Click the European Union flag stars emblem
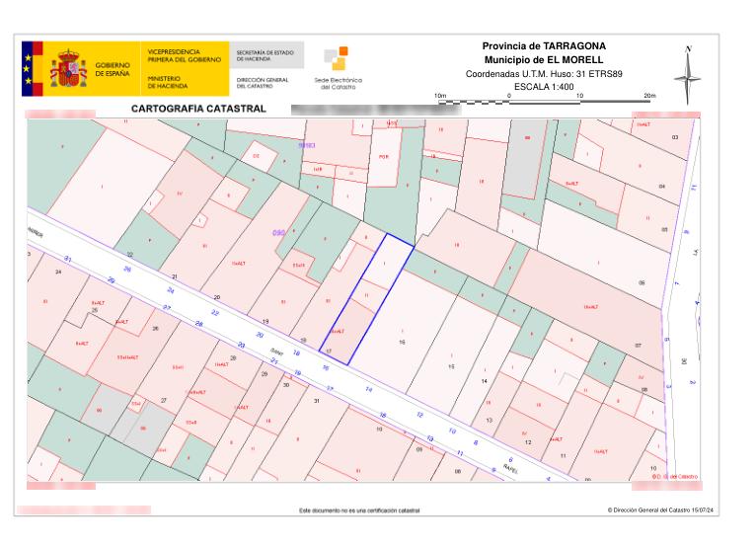 pos(29,69)
